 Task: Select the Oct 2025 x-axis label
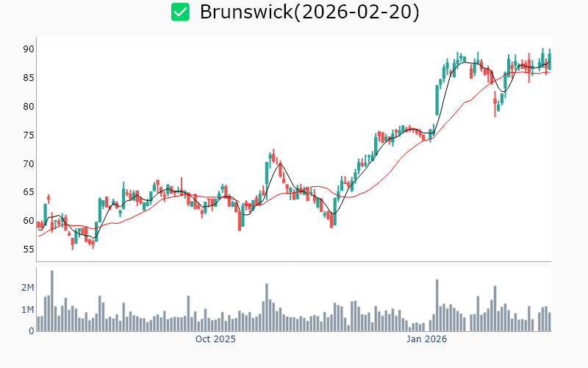pos(215,339)
